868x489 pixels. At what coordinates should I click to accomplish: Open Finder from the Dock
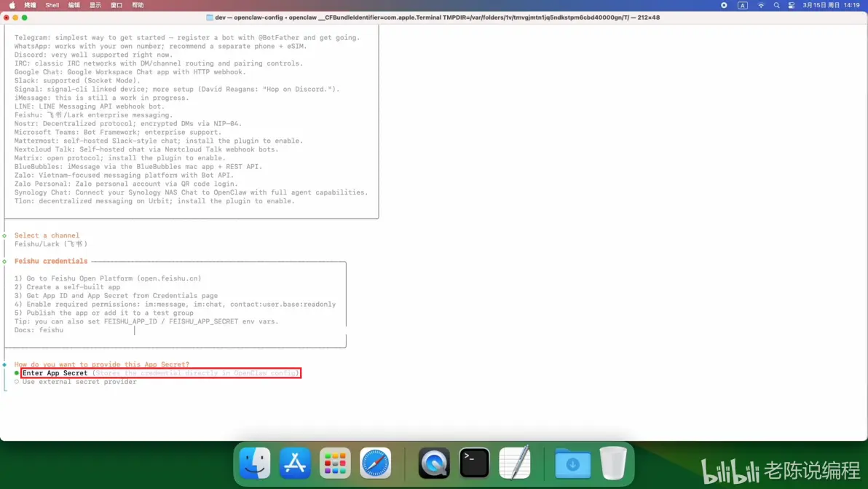point(255,463)
